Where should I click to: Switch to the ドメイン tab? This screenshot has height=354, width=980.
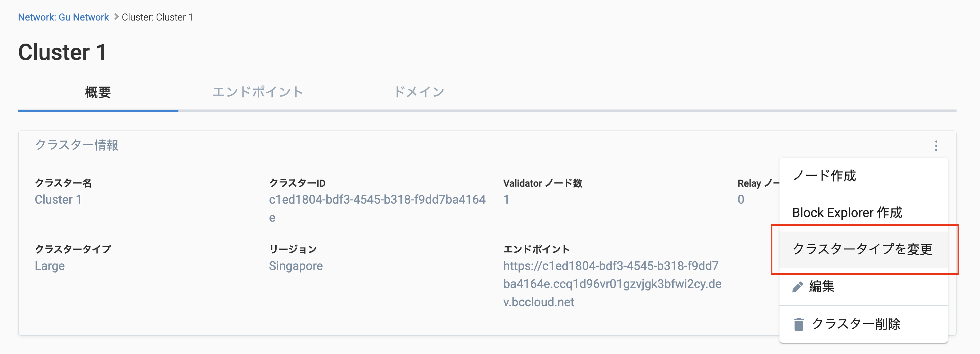tap(418, 92)
